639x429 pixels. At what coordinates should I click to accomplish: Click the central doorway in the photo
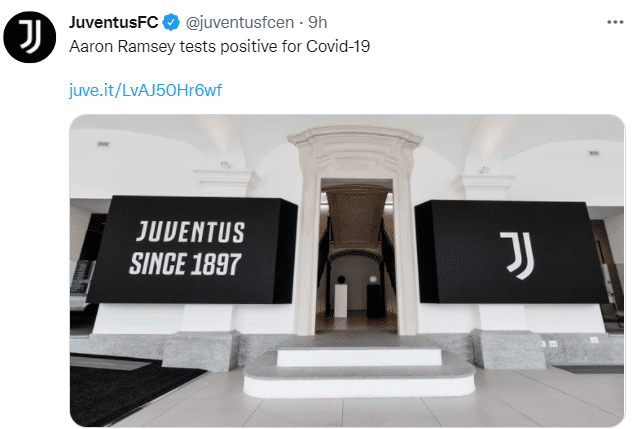pyautogui.click(x=357, y=256)
